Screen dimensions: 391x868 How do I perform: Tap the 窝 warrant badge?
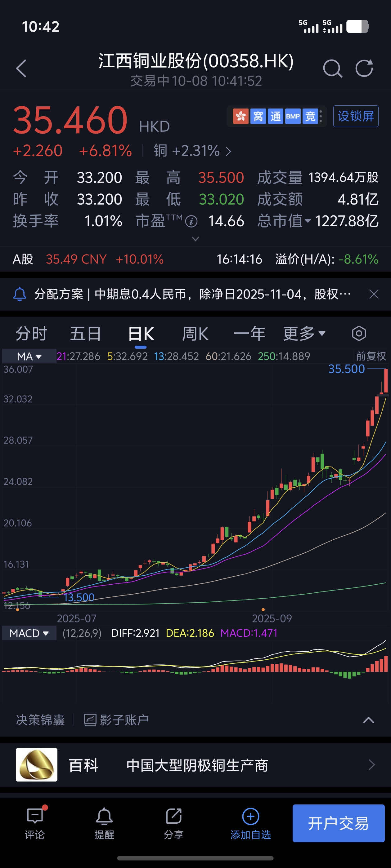pos(258,116)
